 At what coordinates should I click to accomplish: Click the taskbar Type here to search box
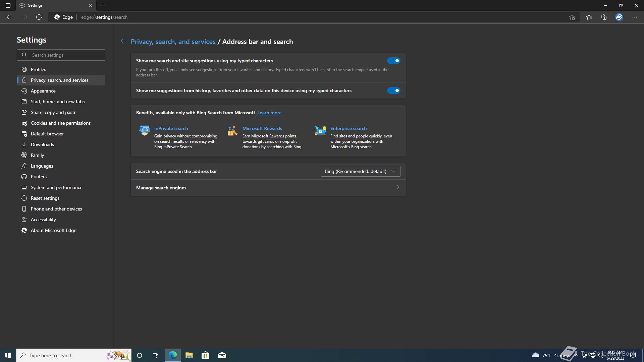(74, 355)
